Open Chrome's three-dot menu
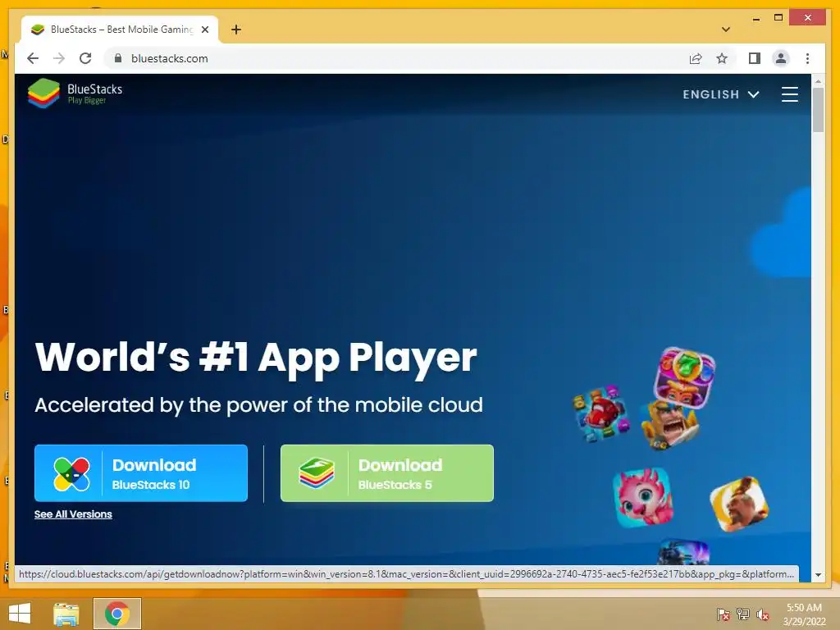The image size is (840, 630). tap(807, 58)
